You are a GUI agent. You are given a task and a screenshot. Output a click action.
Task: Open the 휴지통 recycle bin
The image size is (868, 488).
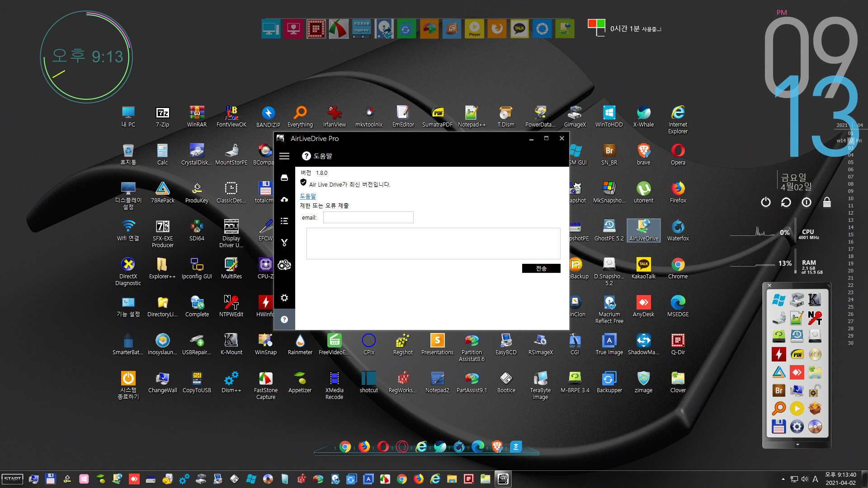coord(128,155)
